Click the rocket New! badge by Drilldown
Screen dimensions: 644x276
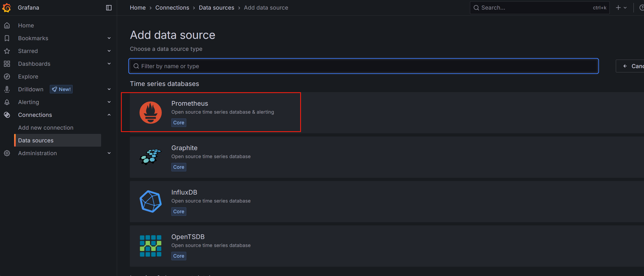[61, 89]
